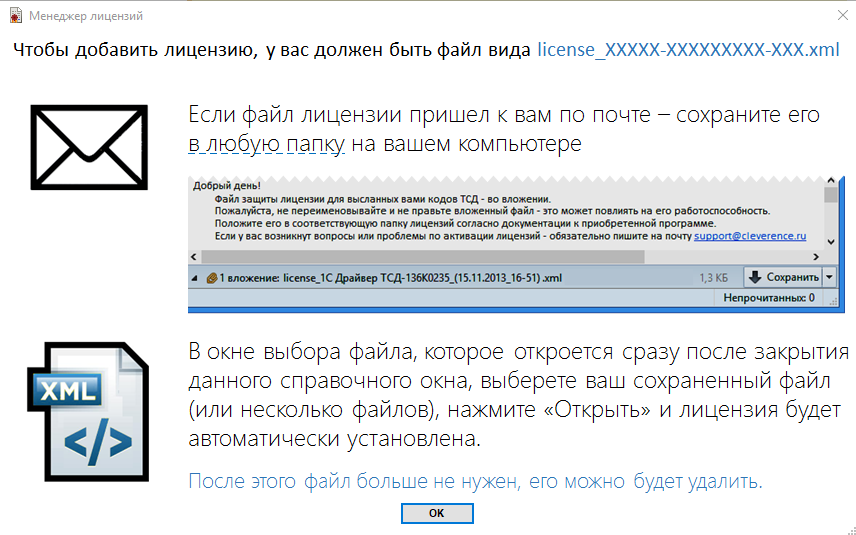Click the large envelope mail icon
856x535 pixels.
tap(89, 147)
